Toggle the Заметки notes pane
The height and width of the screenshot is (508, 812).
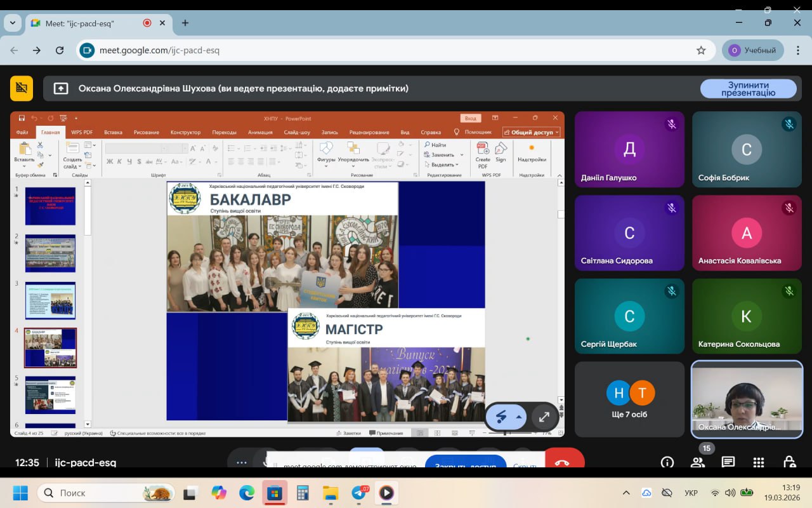[348, 433]
